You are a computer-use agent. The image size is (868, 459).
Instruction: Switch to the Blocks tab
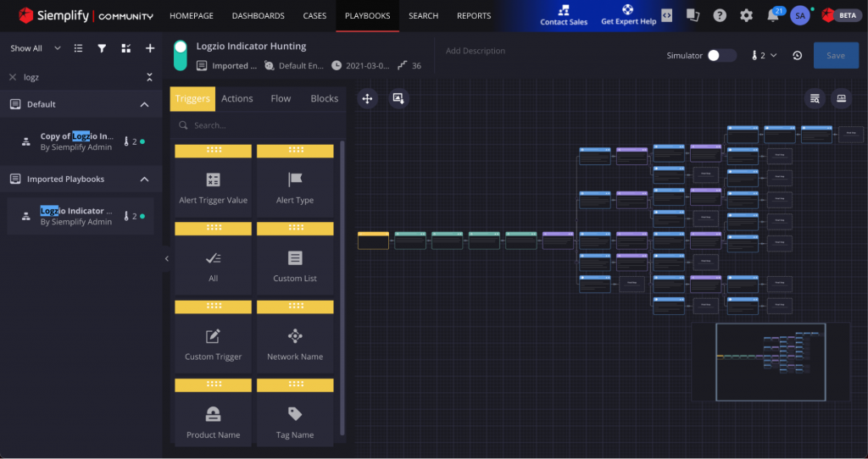coord(325,98)
